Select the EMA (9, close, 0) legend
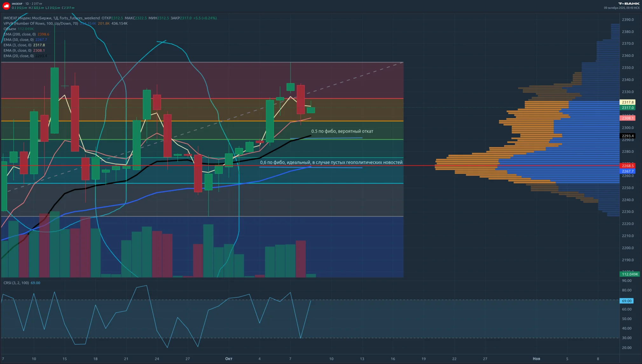This screenshot has width=642, height=364. point(24,51)
